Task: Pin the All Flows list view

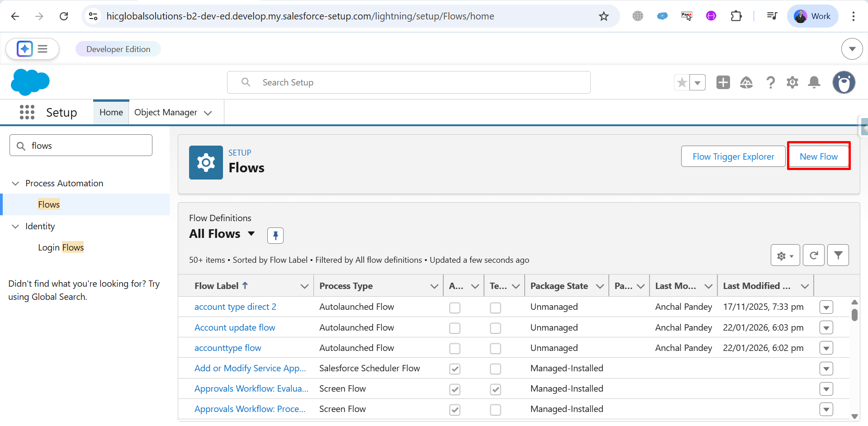Action: click(275, 235)
